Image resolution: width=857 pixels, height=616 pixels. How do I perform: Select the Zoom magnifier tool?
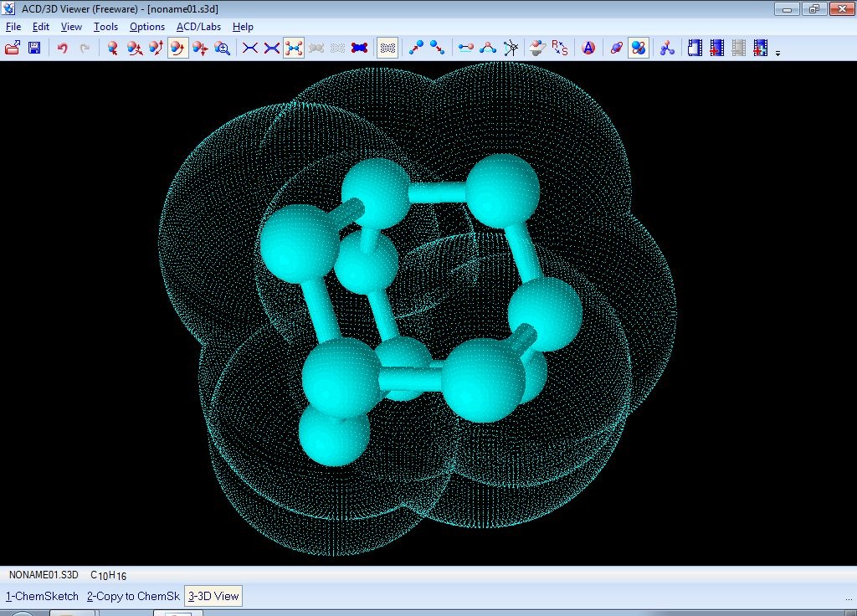pos(222,48)
